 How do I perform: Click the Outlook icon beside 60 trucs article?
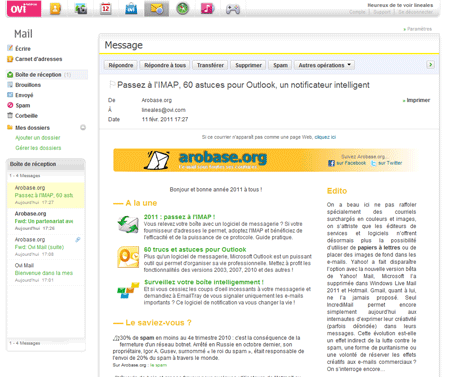click(x=128, y=257)
